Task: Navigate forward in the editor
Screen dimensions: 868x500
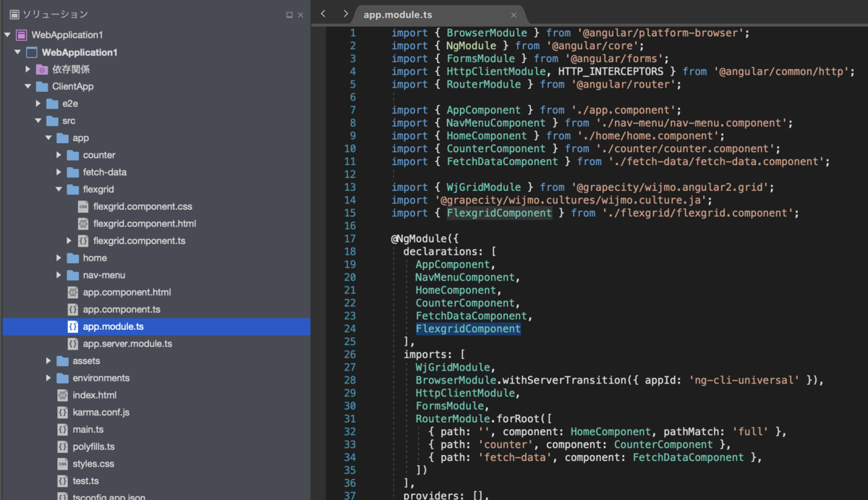Action: tap(346, 14)
